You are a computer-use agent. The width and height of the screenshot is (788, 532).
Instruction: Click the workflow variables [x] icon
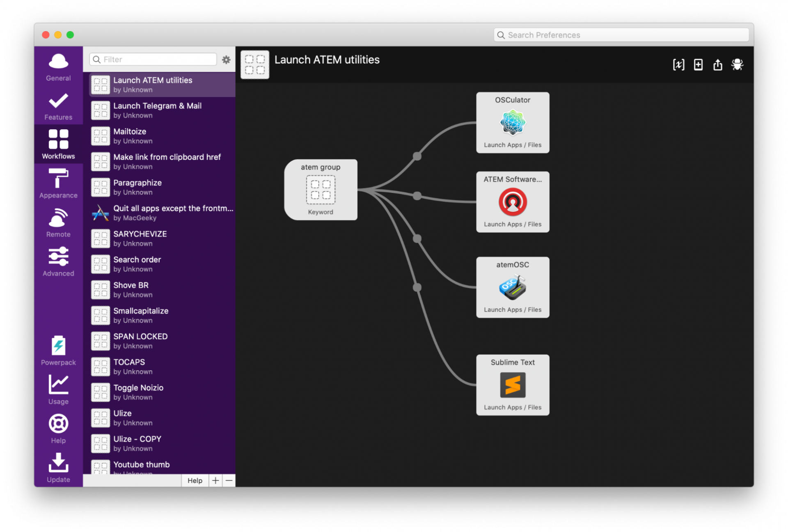(x=678, y=64)
